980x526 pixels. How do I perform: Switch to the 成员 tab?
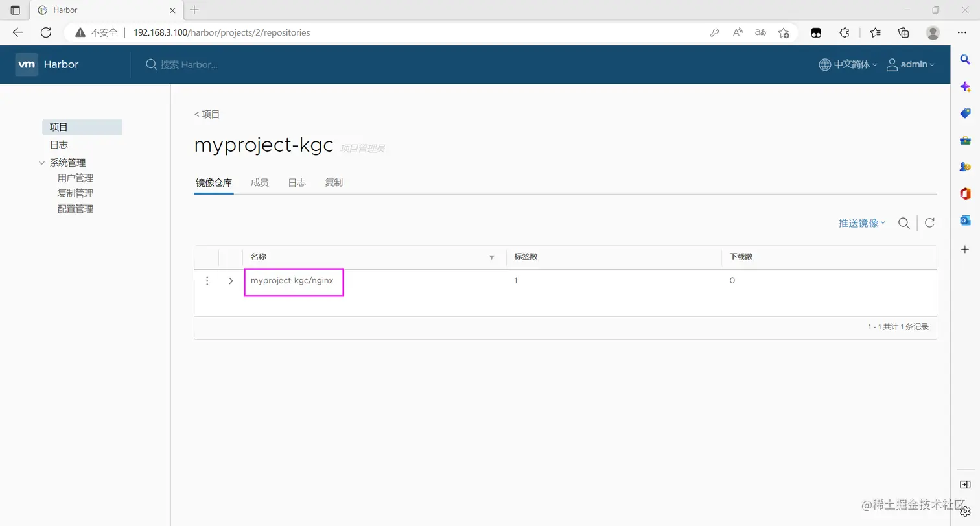(259, 183)
